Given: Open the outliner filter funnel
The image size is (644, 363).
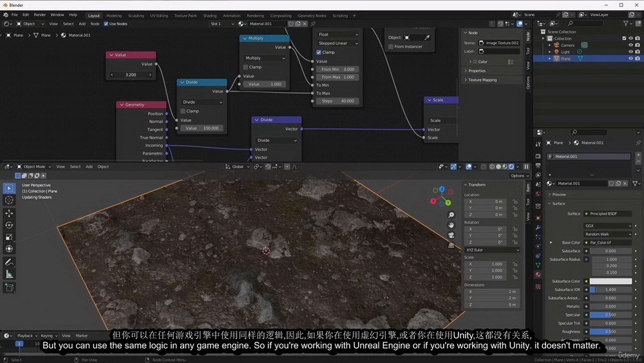Looking at the screenshot, I should click(625, 23).
